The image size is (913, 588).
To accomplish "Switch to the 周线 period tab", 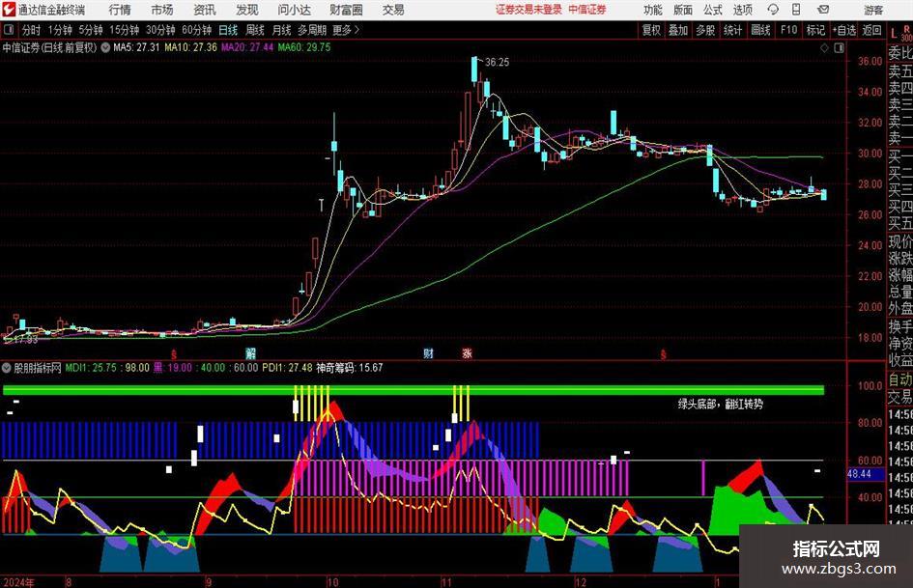I will [254, 30].
